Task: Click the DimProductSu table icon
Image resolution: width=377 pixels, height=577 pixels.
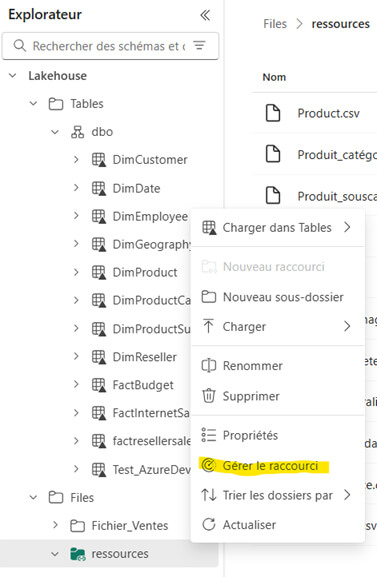Action: tap(99, 329)
